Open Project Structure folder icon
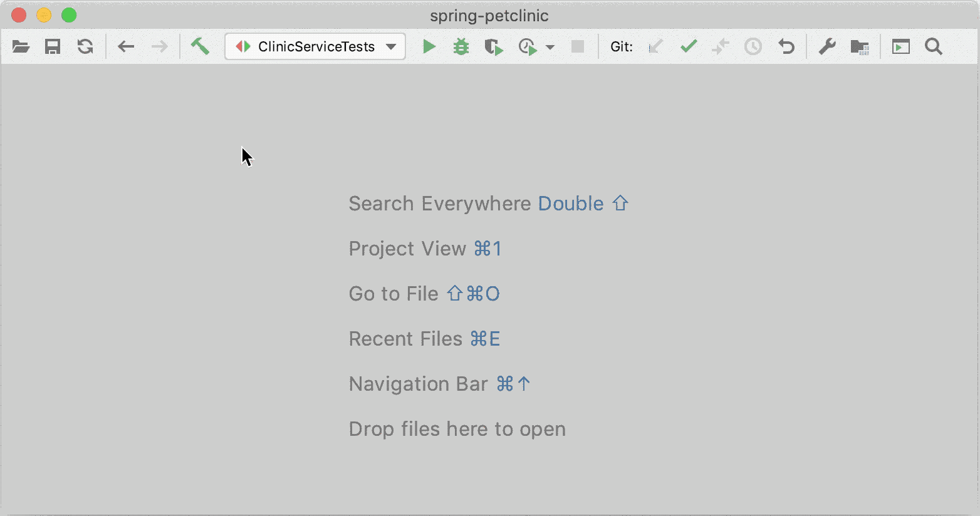The height and width of the screenshot is (516, 980). point(859,47)
